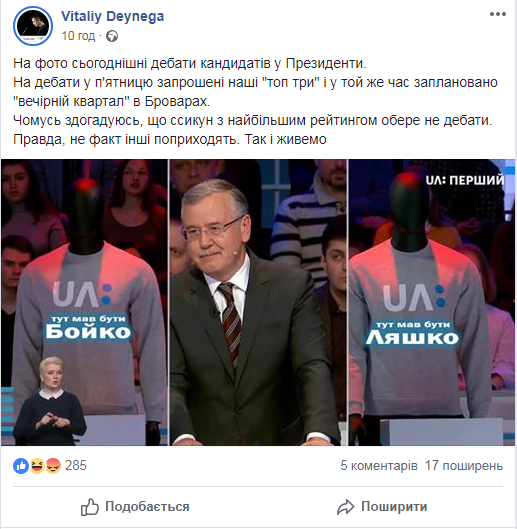Click the sign-language interpreter inset
Viewport: 517px width, 529px height.
point(49,401)
